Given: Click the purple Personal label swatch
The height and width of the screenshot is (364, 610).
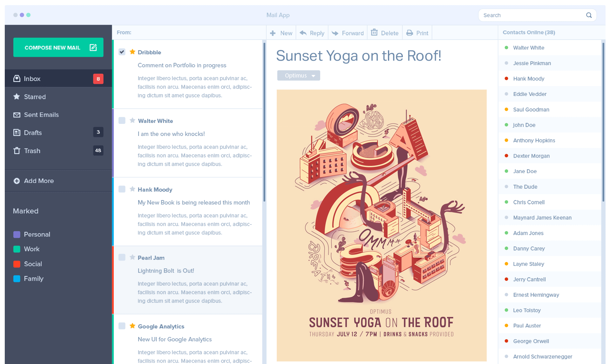Looking at the screenshot, I should point(17,234).
